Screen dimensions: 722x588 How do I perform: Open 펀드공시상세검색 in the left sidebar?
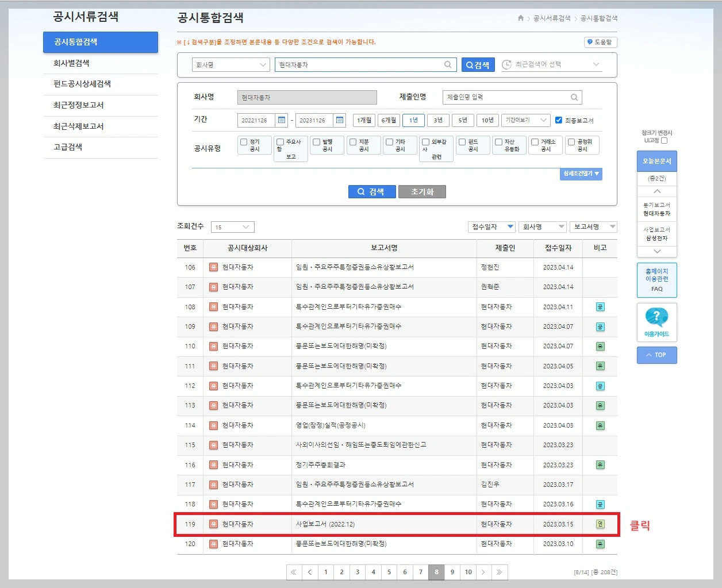[82, 84]
